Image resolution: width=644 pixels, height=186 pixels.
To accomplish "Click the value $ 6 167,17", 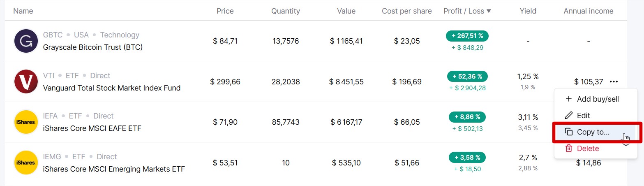I will (346, 122).
